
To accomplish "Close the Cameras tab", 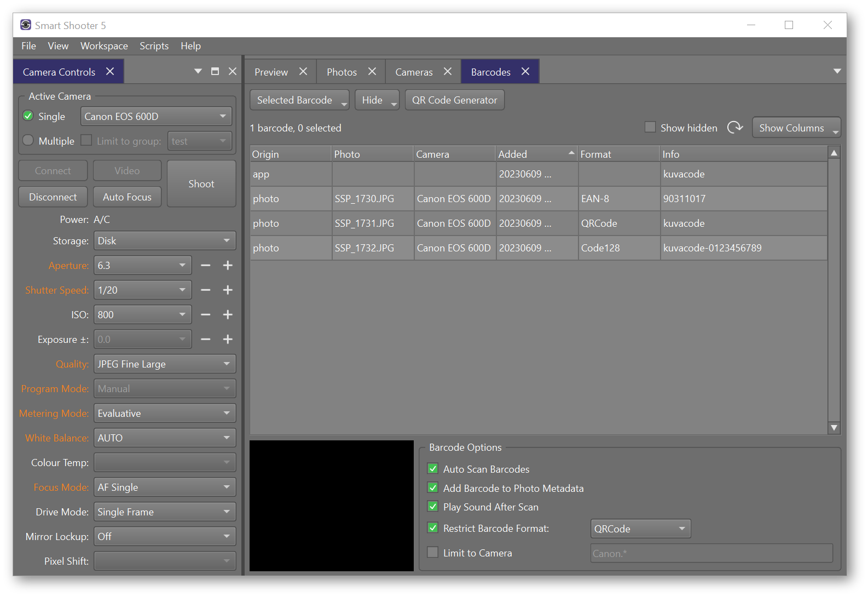I will [448, 72].
